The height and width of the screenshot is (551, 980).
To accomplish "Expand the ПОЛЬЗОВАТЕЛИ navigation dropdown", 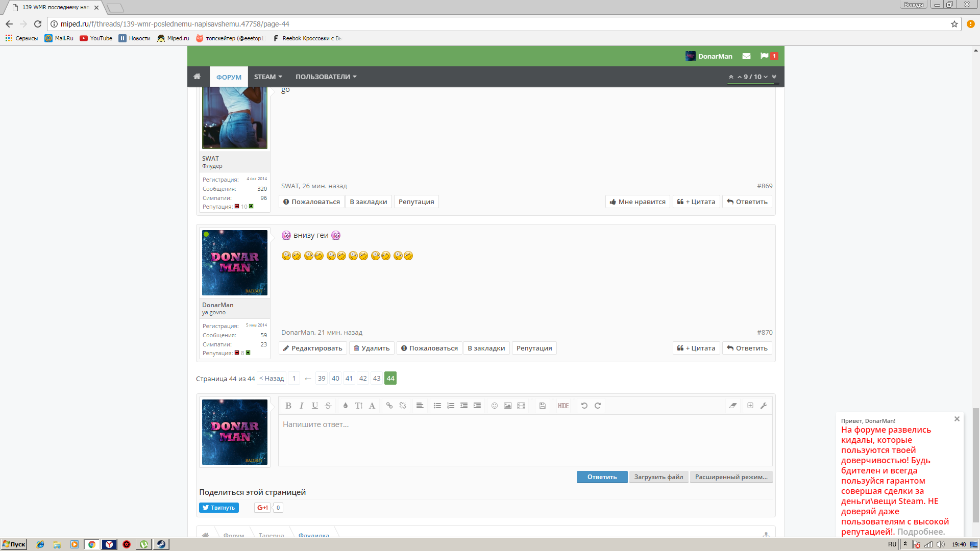I will tap(326, 77).
